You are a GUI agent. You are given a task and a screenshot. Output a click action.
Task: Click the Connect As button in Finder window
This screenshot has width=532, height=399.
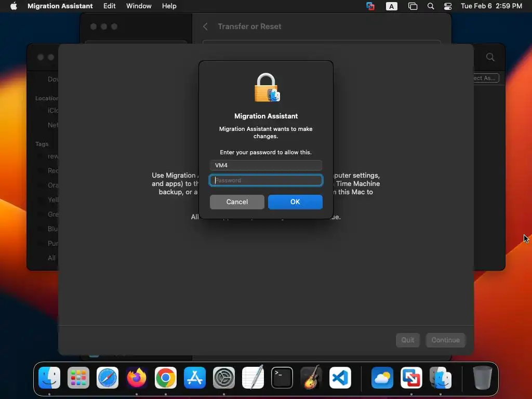click(x=486, y=78)
